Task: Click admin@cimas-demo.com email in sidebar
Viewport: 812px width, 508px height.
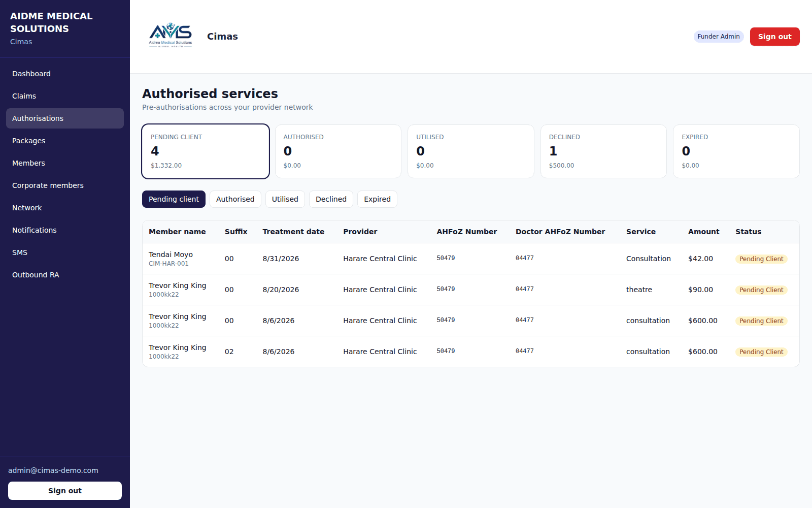Action: 53,470
